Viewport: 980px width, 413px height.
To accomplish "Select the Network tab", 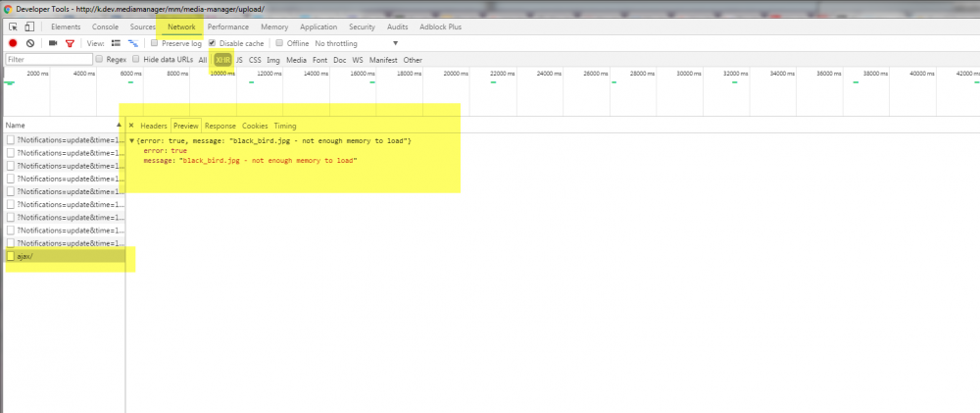I will pos(181,26).
